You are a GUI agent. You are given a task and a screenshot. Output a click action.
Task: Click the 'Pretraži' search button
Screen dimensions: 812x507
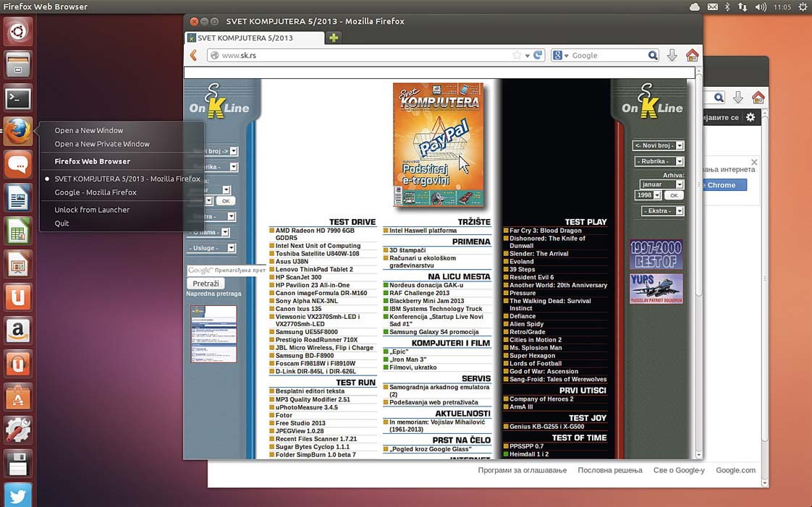206,284
